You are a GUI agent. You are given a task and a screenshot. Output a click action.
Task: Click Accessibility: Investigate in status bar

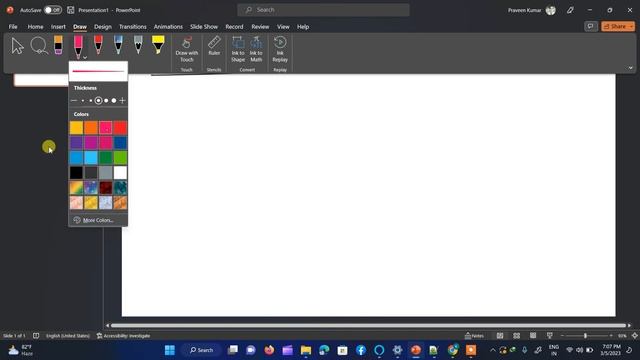point(123,336)
